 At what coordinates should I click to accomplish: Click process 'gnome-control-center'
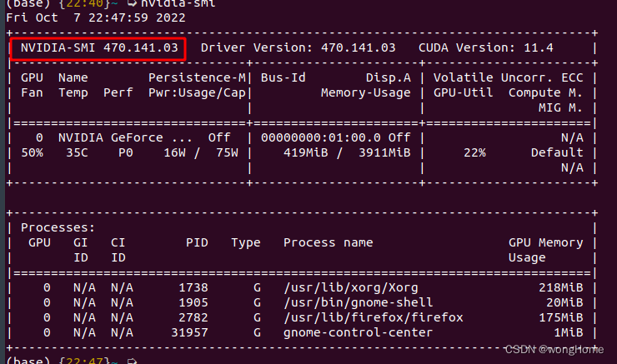point(358,333)
